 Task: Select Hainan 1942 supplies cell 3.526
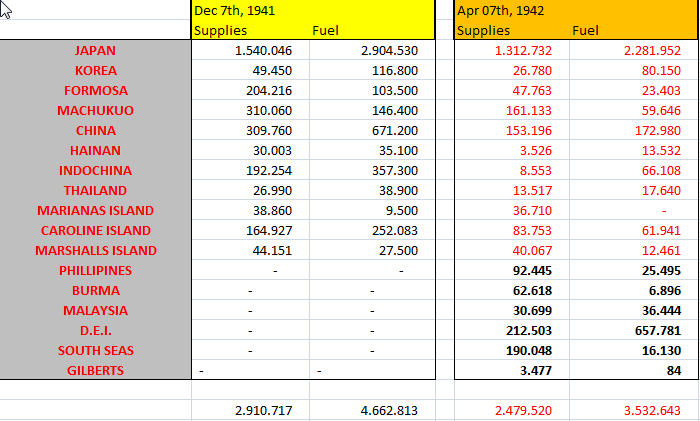512,150
